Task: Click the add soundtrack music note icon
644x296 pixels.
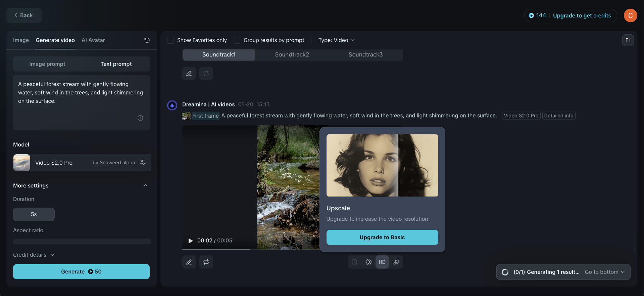Action: point(396,262)
